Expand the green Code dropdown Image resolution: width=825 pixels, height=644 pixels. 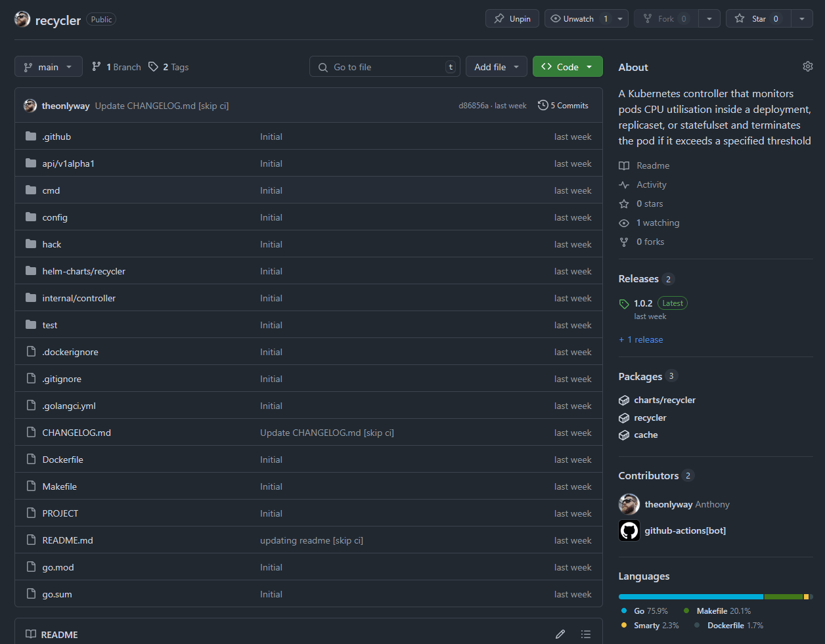point(567,67)
